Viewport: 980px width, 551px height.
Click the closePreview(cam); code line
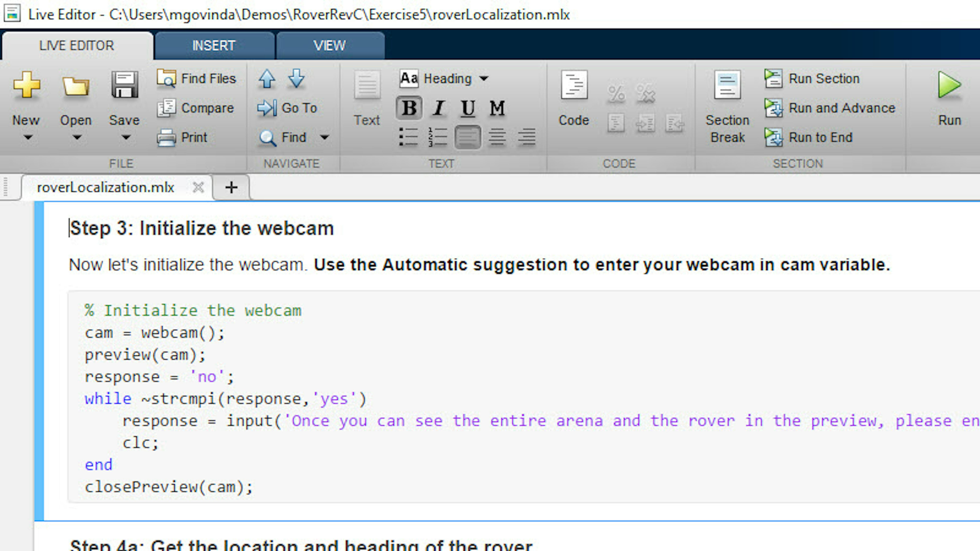(169, 487)
